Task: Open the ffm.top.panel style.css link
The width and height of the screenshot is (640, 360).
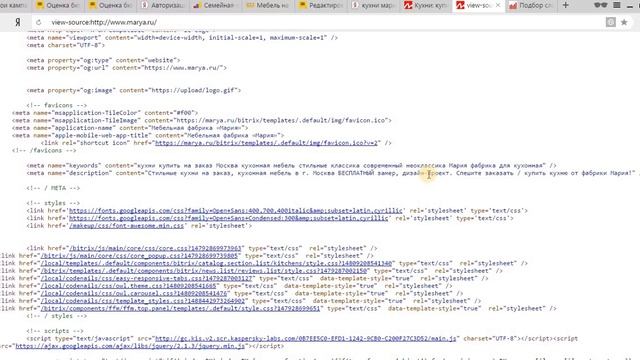Action: [x=180, y=309]
